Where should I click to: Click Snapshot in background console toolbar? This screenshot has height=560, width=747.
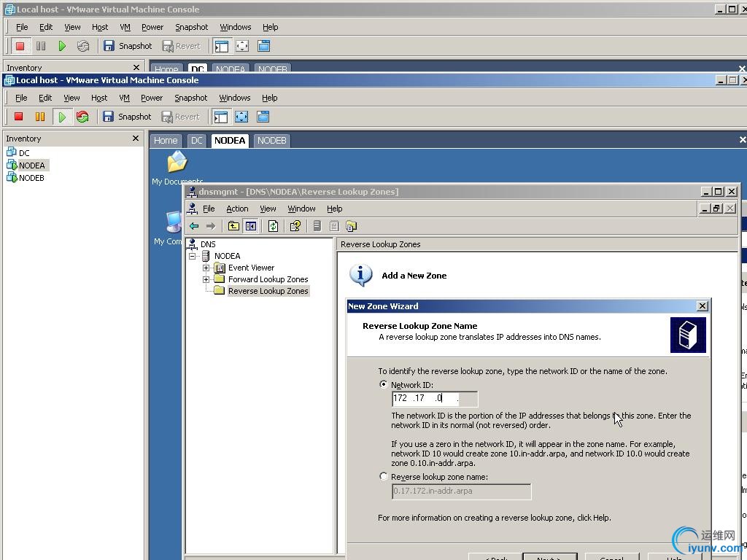[x=128, y=46]
